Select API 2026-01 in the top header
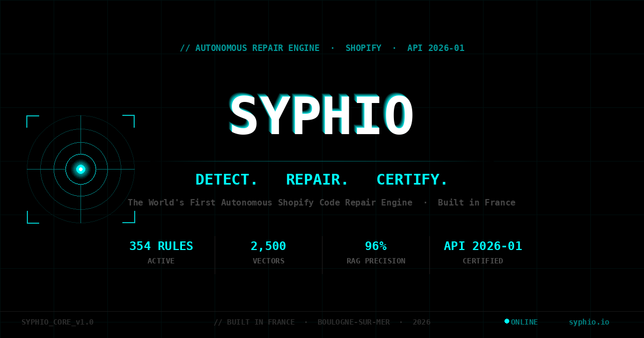Screen dimensions: 644x338 point(436,48)
